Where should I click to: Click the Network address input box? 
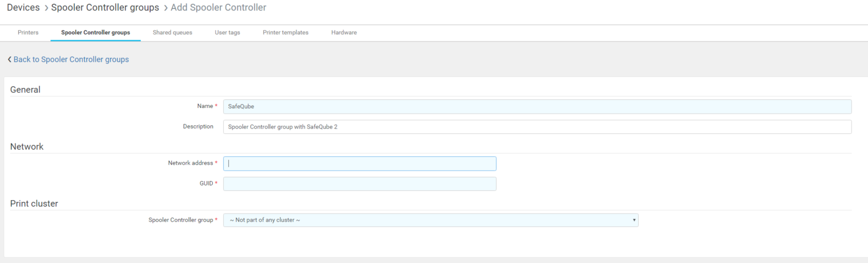(360, 163)
